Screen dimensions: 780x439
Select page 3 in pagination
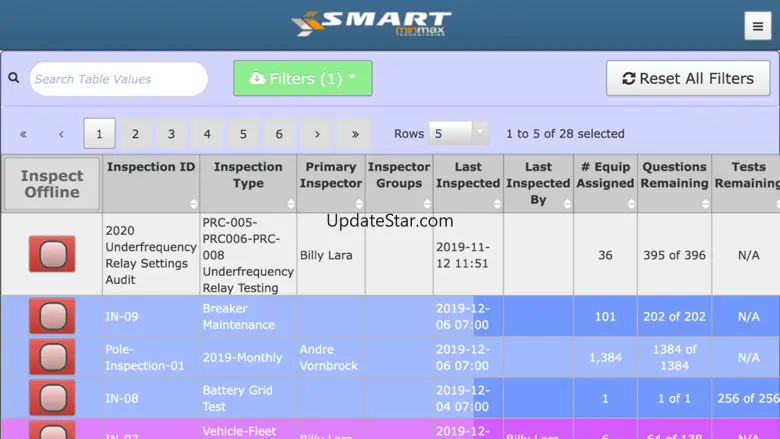171,134
